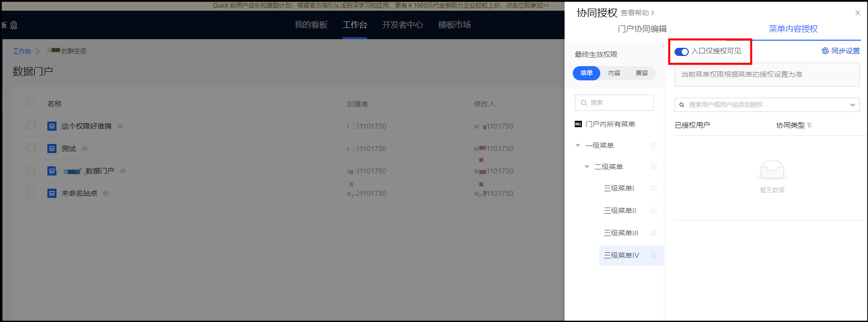Click the 同步设置 link
Viewport: 868px width, 322px height.
[841, 51]
